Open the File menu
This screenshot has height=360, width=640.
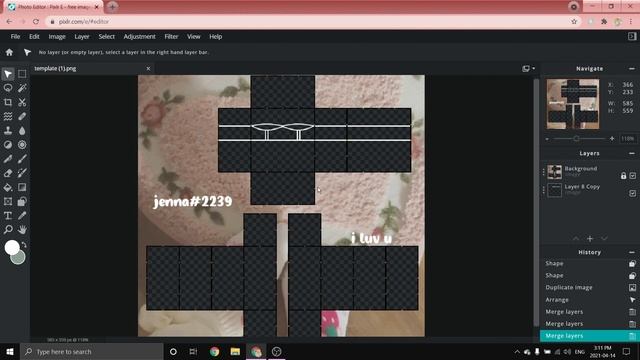(x=15, y=36)
